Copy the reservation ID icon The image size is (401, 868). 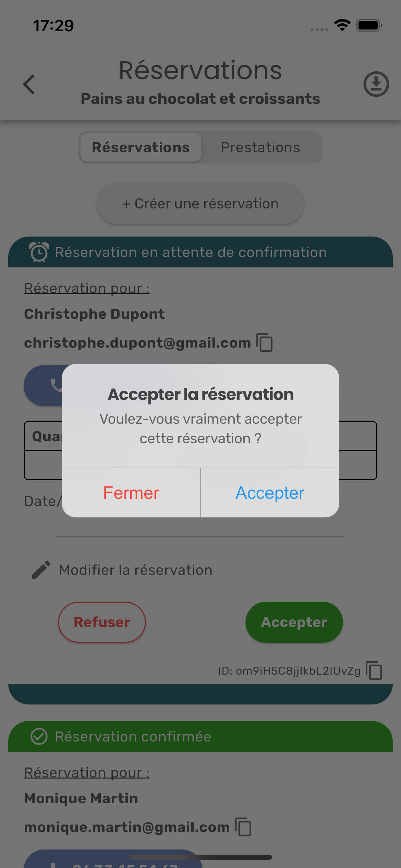click(374, 671)
